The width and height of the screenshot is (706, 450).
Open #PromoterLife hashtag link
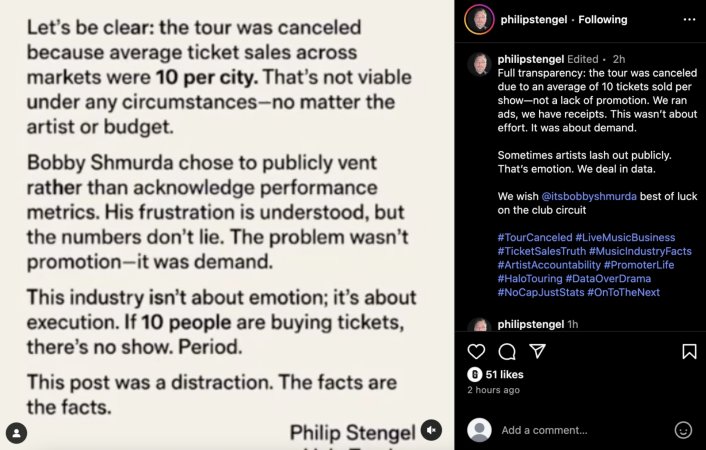[x=639, y=265]
